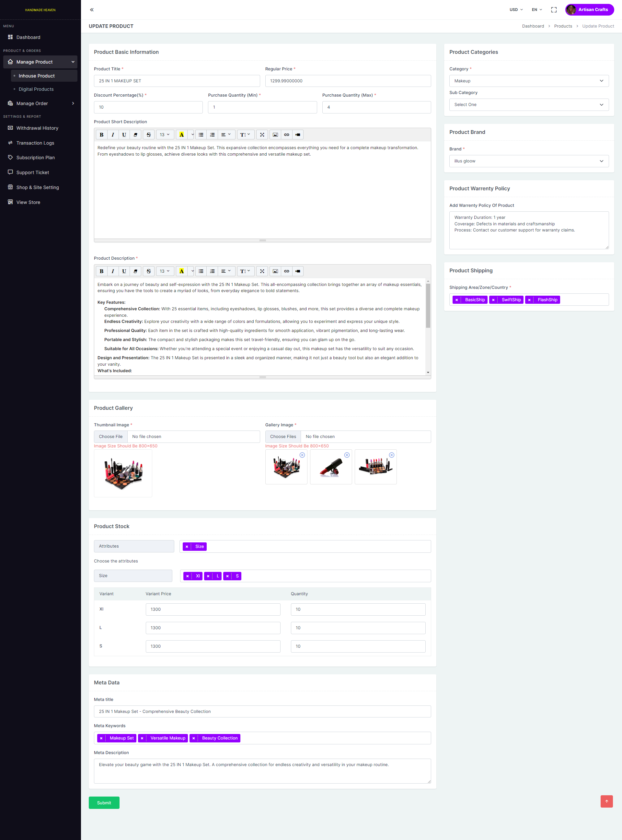The height and width of the screenshot is (840, 622).
Task: Open Digital Products in sidebar
Action: tap(36, 89)
